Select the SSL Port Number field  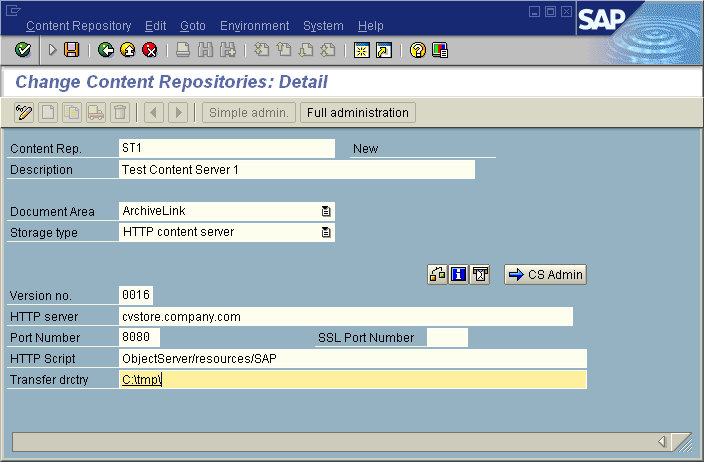[x=446, y=338]
